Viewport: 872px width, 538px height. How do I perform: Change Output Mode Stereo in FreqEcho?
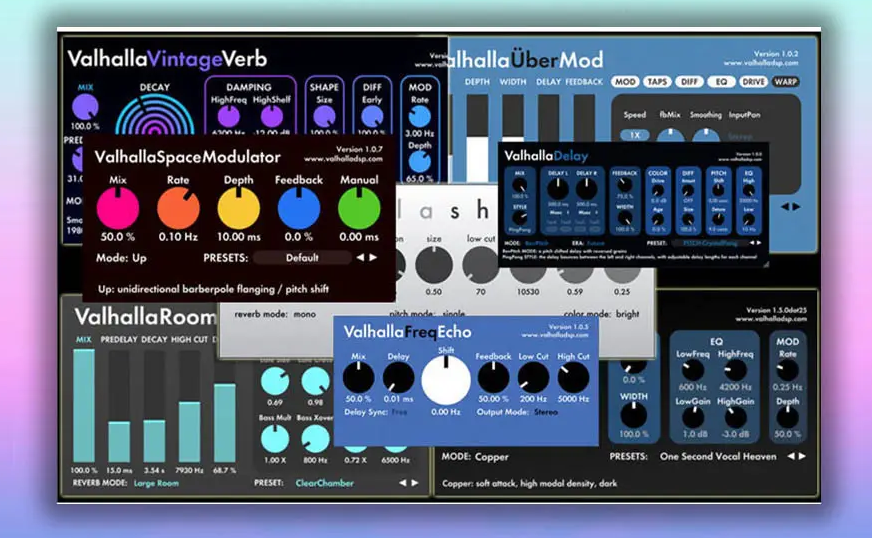(x=546, y=412)
